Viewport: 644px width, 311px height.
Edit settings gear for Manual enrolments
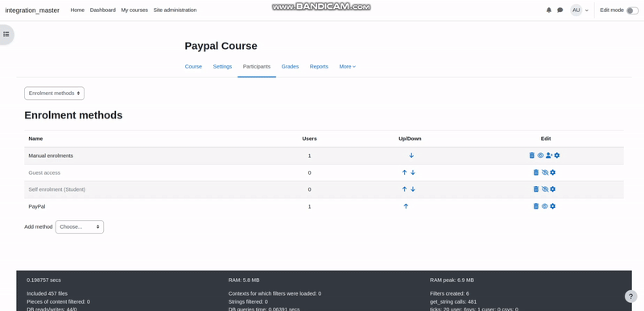pyautogui.click(x=557, y=155)
